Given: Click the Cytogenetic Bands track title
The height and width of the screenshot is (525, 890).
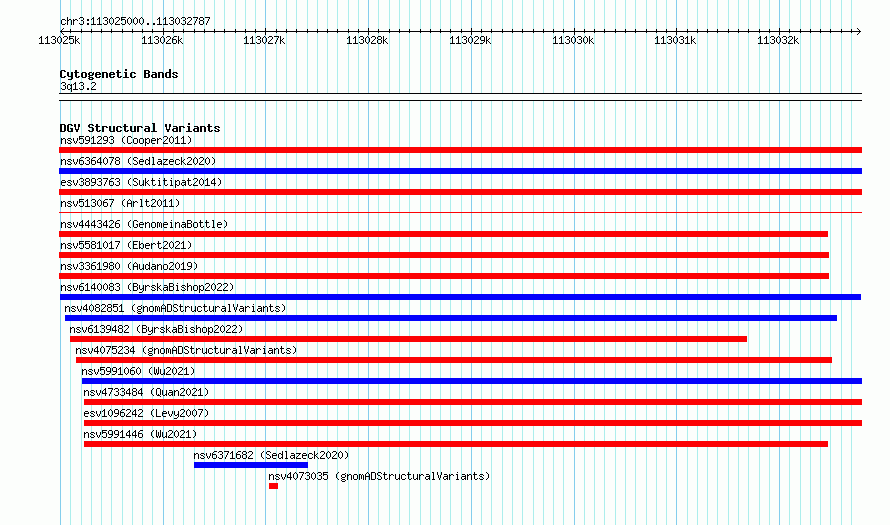Looking at the screenshot, I should [x=119, y=74].
